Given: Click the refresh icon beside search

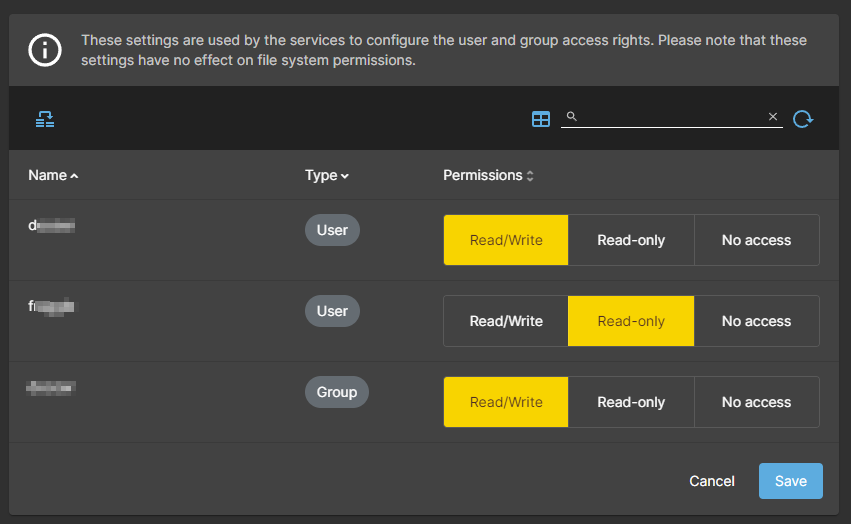Looking at the screenshot, I should [803, 119].
